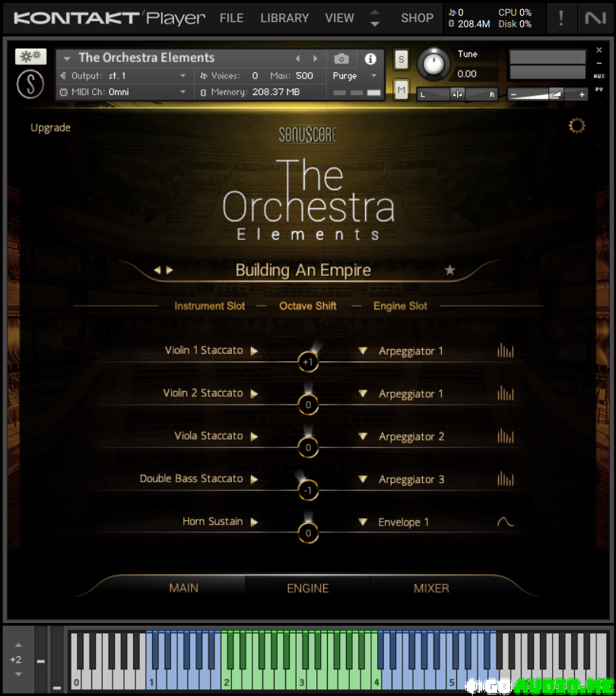The height and width of the screenshot is (696, 616).
Task: Increase volume with the plus button
Action: (581, 94)
